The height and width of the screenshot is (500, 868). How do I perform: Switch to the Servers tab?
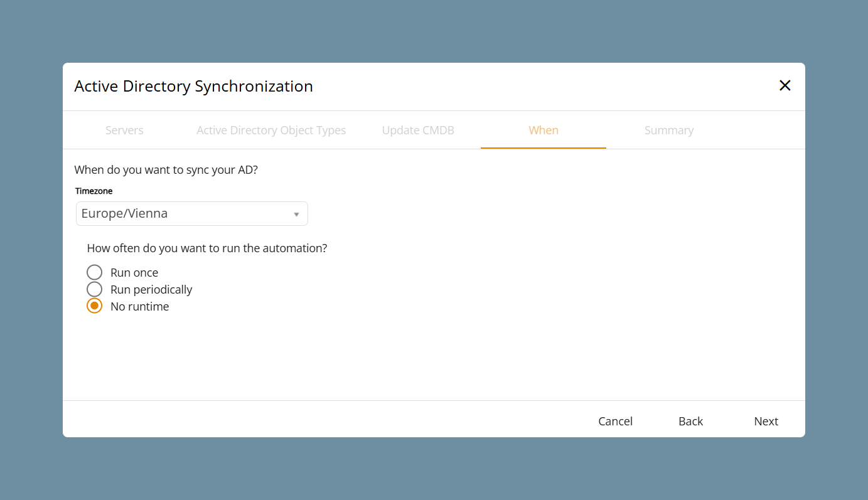[x=124, y=130]
